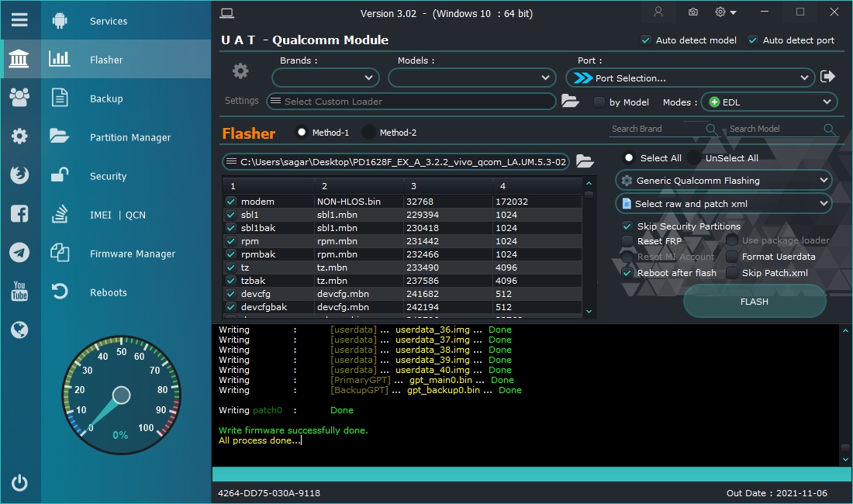Open the Port Selection dropdown
Image resolution: width=853 pixels, height=504 pixels.
(x=690, y=78)
